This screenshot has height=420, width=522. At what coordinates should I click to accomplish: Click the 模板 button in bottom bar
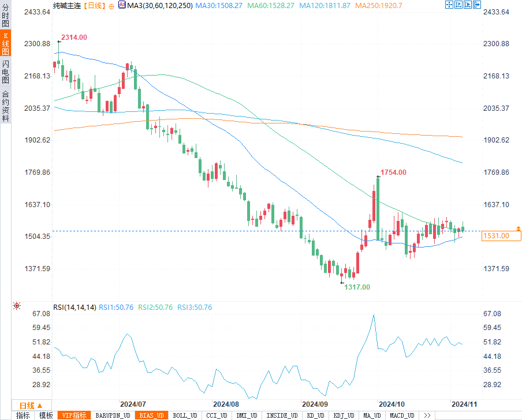click(46, 415)
